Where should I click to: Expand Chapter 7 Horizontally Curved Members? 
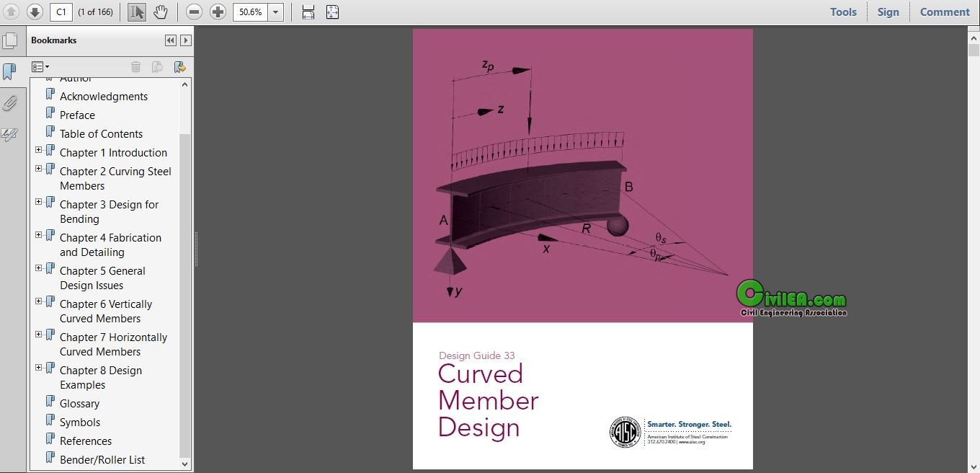[x=39, y=335]
